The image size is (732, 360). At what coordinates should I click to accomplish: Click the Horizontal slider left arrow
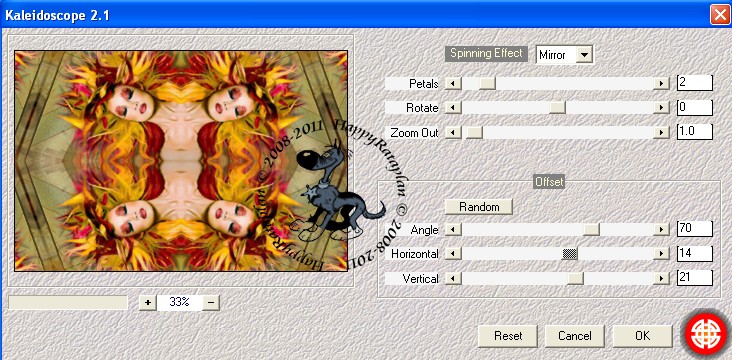[x=453, y=254]
